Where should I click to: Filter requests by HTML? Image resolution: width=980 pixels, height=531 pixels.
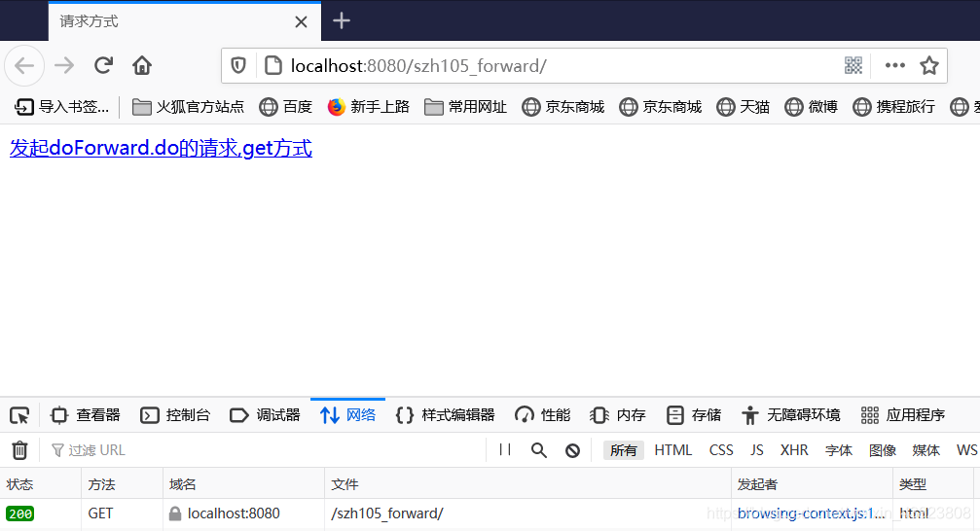pyautogui.click(x=673, y=450)
